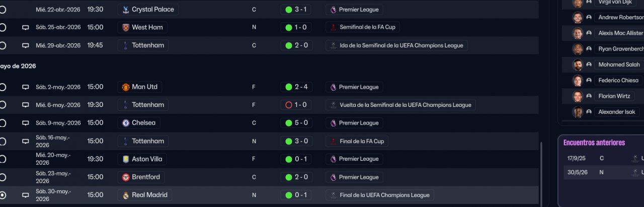Screen dimensions: 644x207
Task: Open Mohamed Salah's portrait thumbnail
Action: [x=578, y=64]
